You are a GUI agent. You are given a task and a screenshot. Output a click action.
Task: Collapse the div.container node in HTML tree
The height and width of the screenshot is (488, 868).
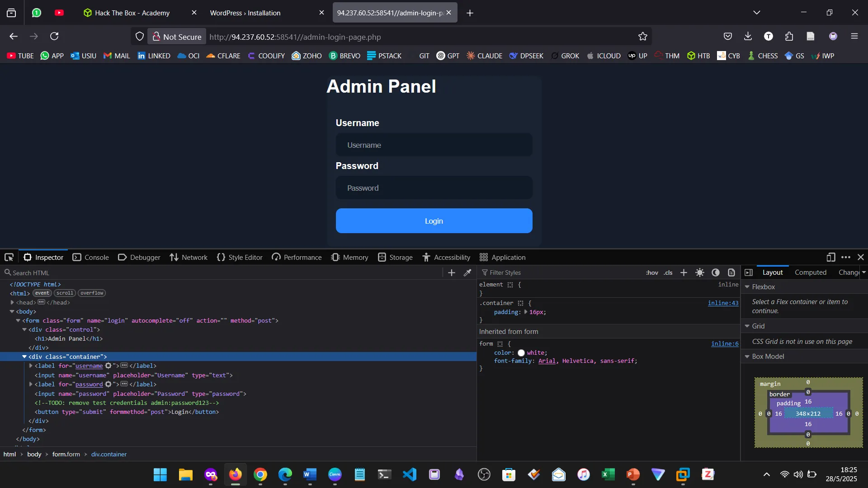24,357
